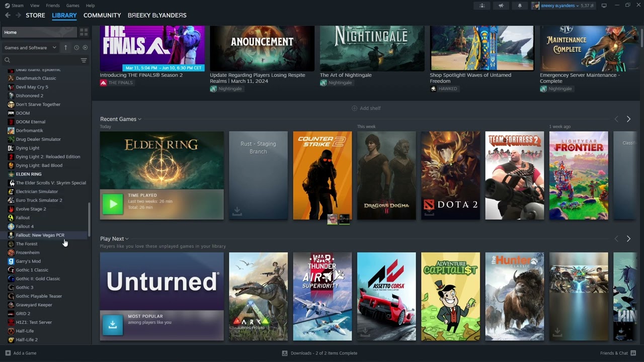Open the notifications bell
This screenshot has height=362, width=644.
(x=520, y=6)
